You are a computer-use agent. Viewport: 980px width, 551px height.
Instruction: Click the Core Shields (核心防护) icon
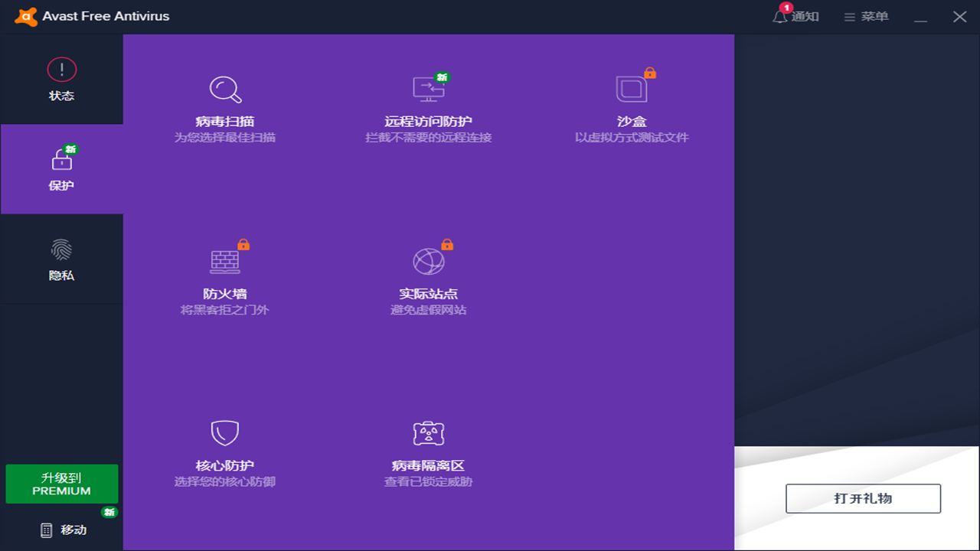pyautogui.click(x=226, y=432)
